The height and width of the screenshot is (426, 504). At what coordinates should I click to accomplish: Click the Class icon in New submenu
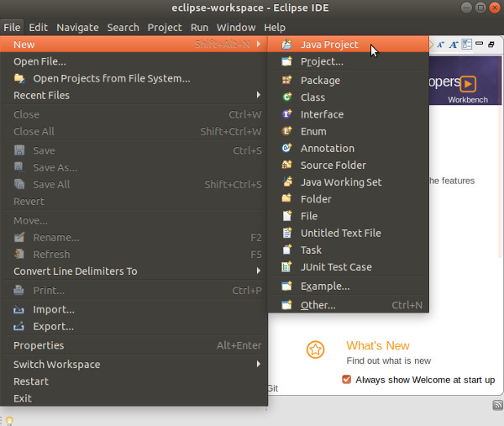[x=286, y=97]
